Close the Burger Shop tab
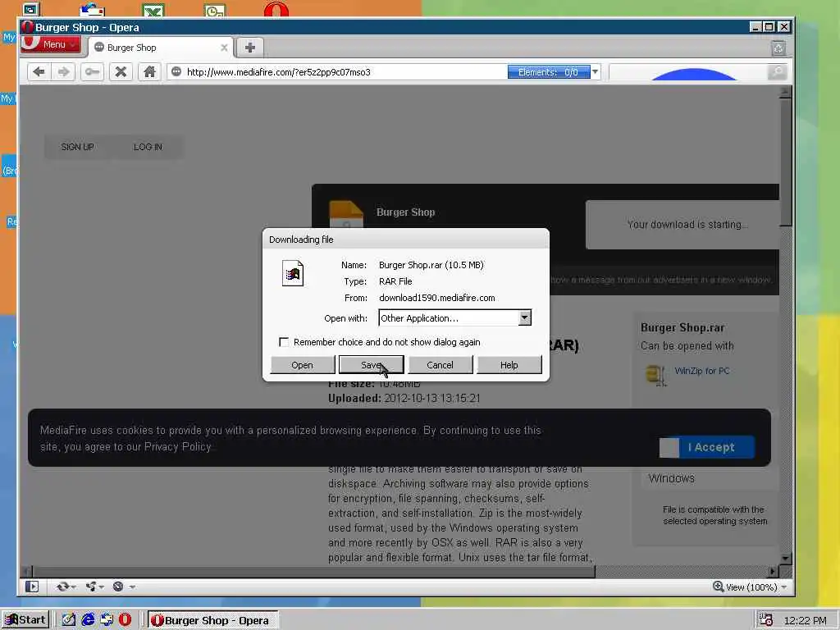840x630 pixels. [x=224, y=48]
